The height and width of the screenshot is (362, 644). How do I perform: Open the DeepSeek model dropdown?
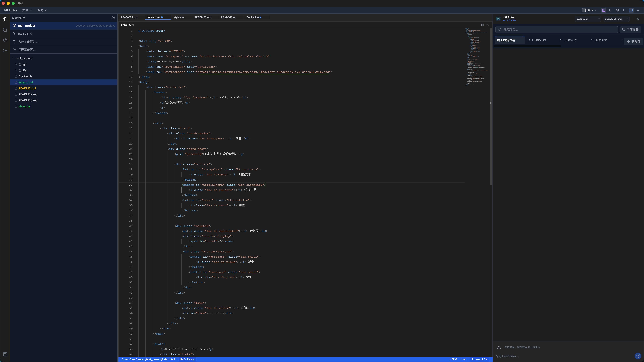[x=587, y=19]
